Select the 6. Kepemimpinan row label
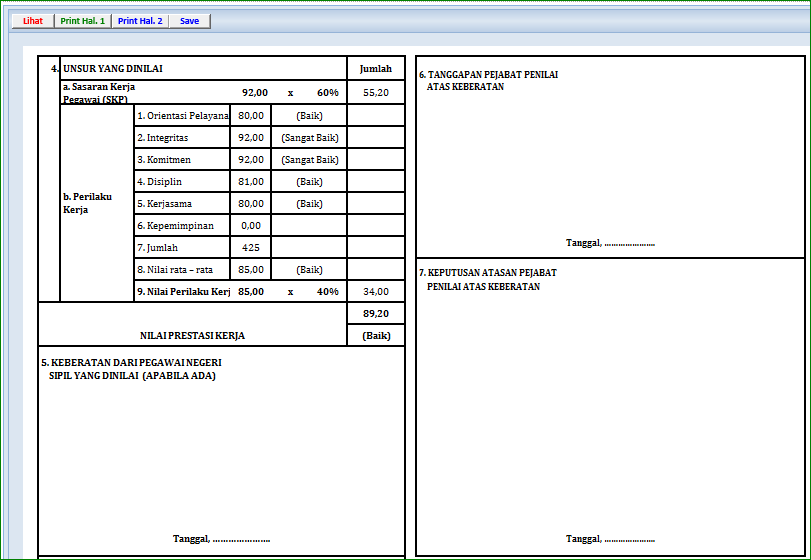 [182, 225]
